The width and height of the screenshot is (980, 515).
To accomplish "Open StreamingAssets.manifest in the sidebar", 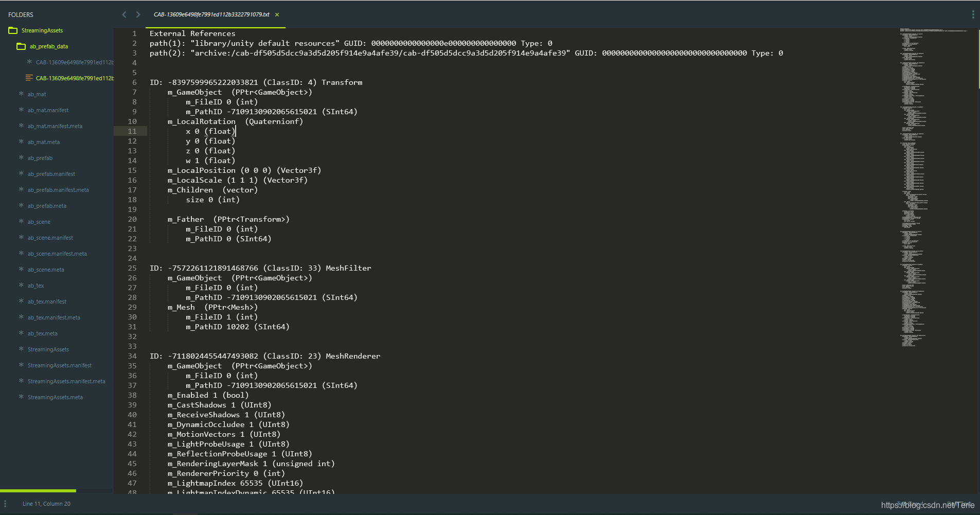I will coord(60,365).
